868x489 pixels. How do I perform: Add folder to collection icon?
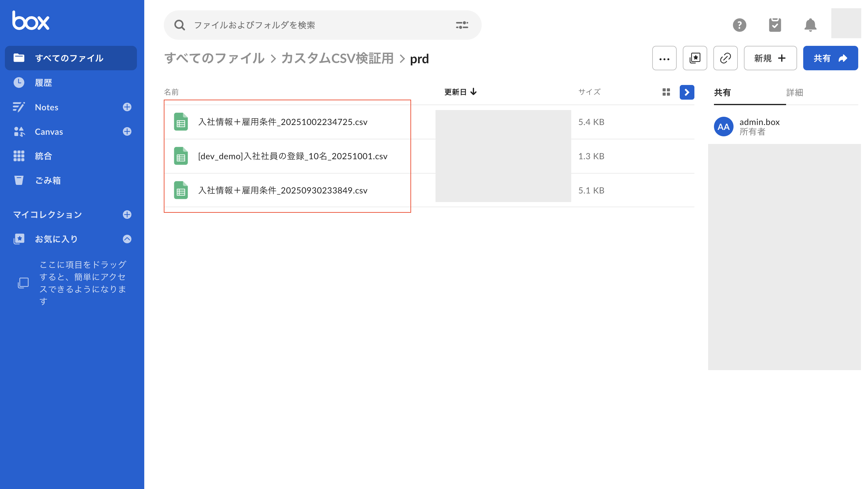pyautogui.click(x=695, y=58)
